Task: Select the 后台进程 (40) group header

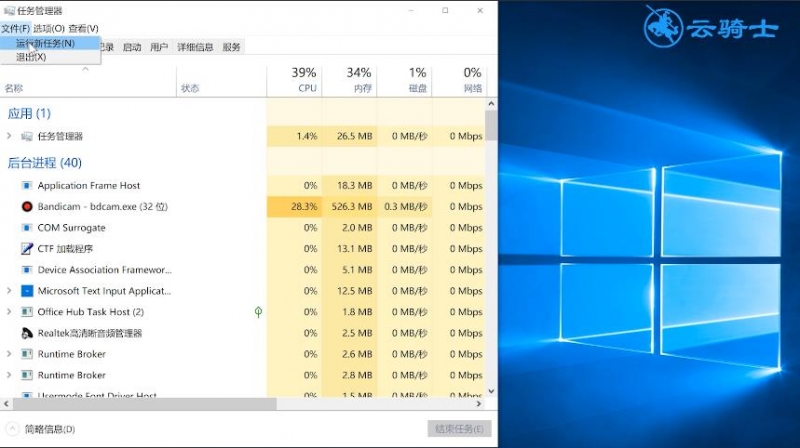Action: click(44, 163)
